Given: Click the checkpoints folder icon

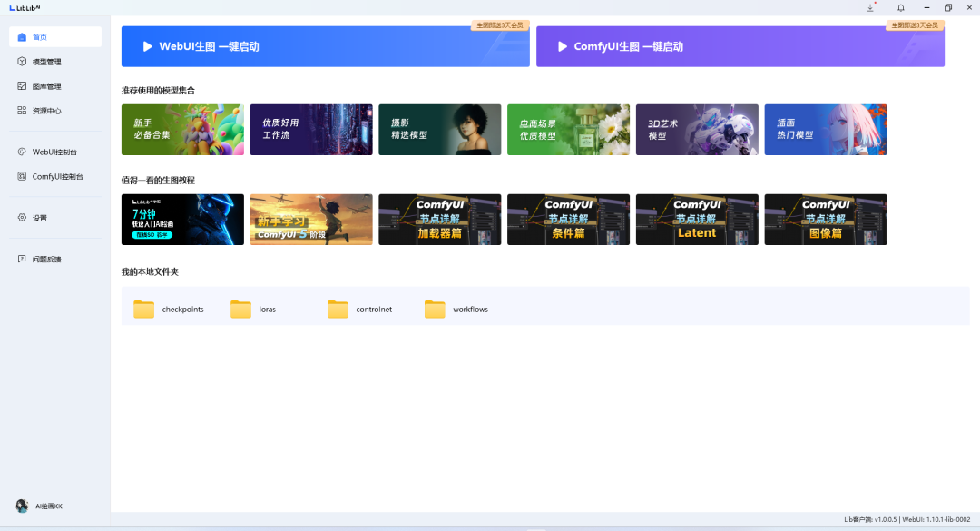Looking at the screenshot, I should 143,309.
